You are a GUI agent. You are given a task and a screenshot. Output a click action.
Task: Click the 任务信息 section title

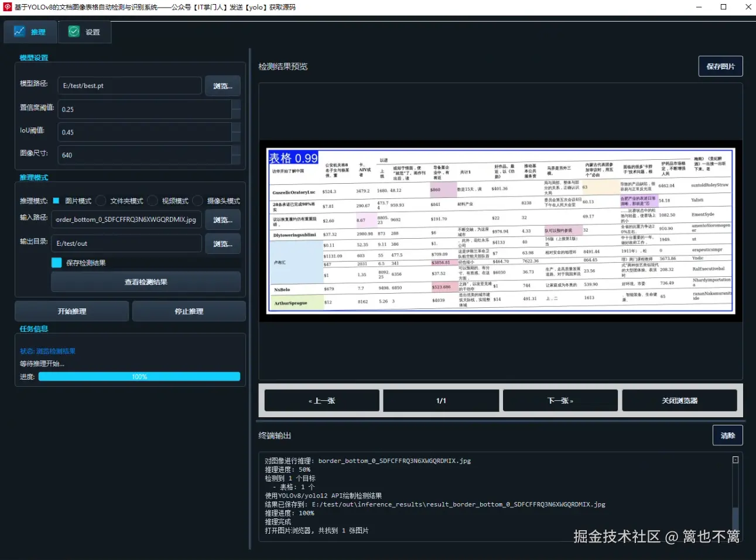[x=33, y=329]
